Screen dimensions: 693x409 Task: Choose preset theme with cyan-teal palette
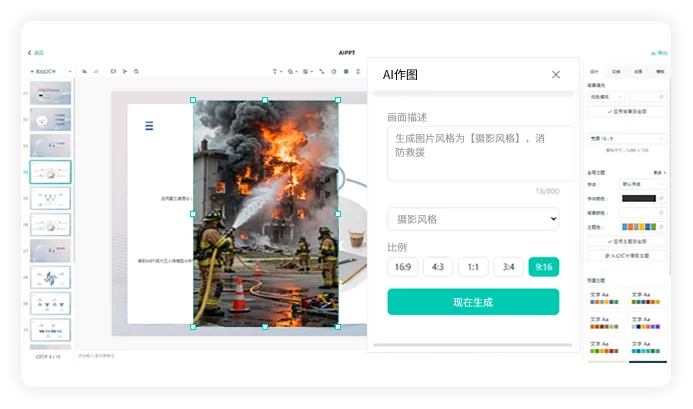click(646, 347)
